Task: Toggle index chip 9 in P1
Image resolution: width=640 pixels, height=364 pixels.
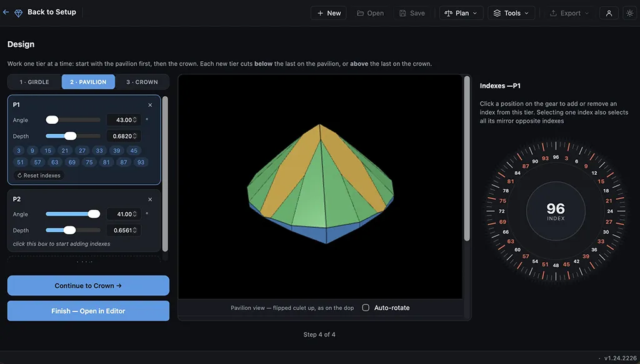Action: pyautogui.click(x=32, y=150)
